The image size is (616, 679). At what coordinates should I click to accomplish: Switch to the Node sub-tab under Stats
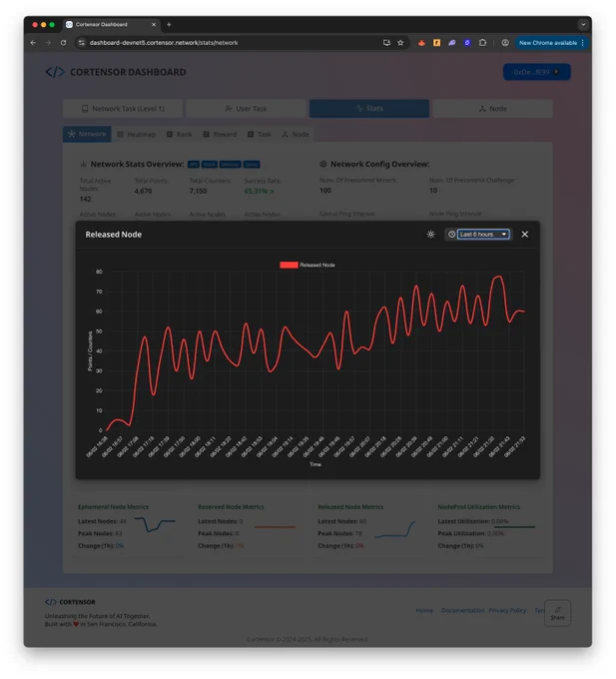296,134
